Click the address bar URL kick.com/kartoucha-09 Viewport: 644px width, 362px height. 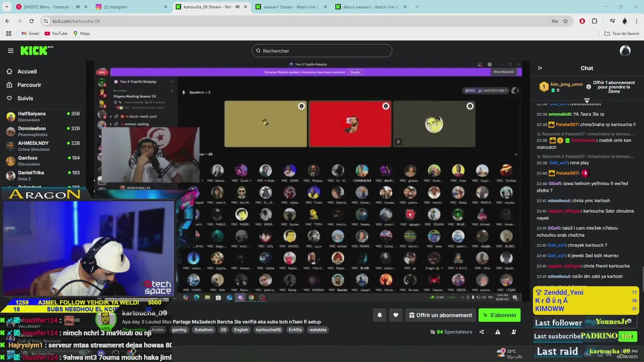click(76, 21)
